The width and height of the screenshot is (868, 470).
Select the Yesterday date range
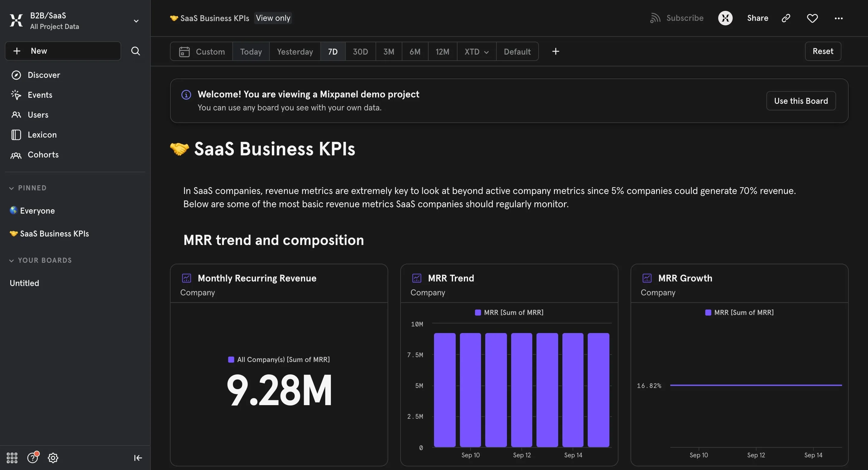pos(295,52)
